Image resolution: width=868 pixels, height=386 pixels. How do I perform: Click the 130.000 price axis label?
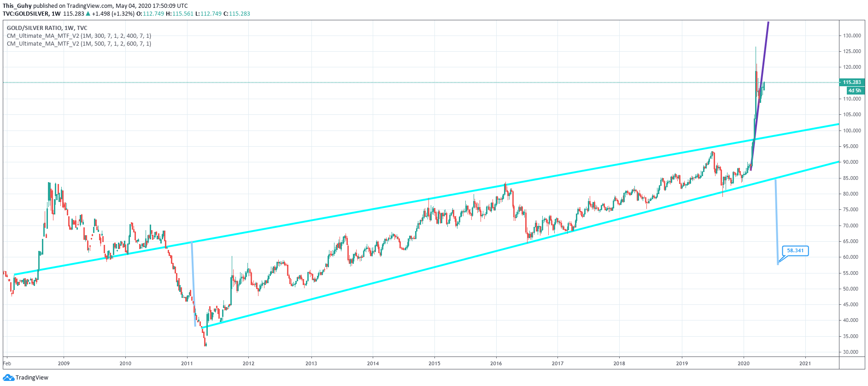(x=852, y=36)
